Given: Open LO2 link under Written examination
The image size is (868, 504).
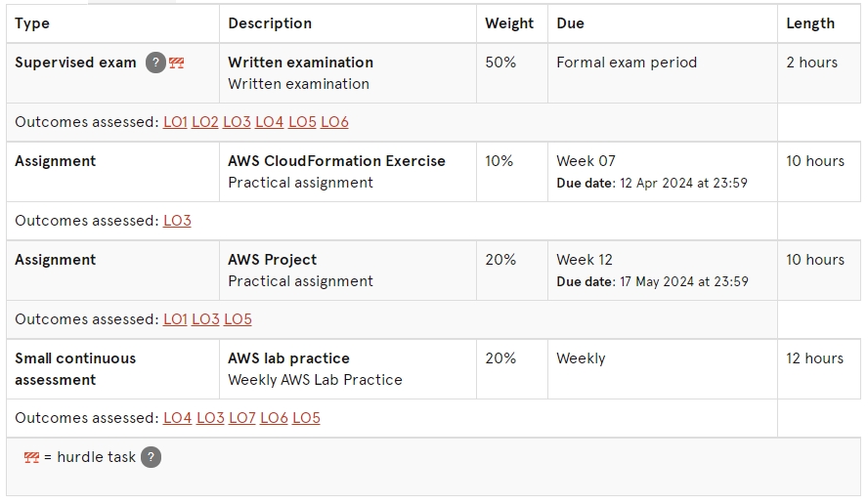Looking at the screenshot, I should coord(205,122).
